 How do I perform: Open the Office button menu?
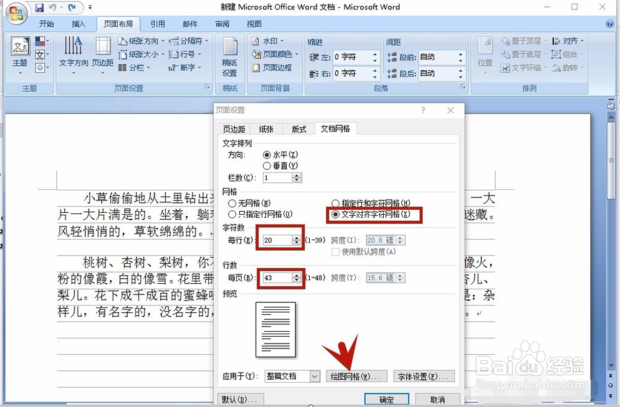(16, 14)
